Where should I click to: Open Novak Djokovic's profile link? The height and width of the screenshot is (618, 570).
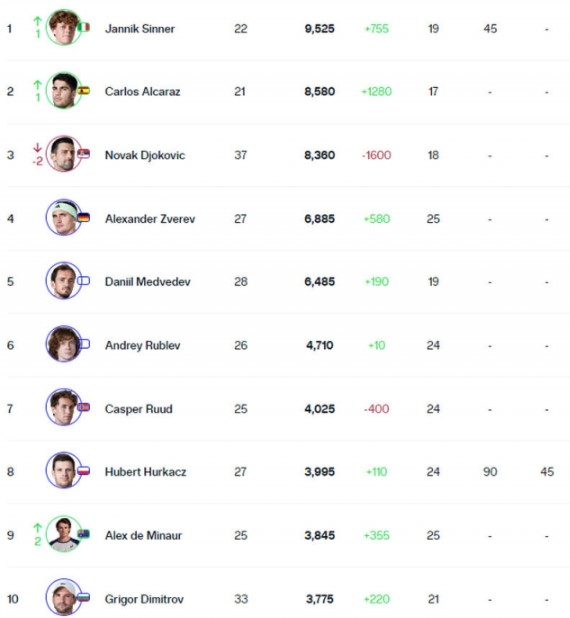coord(145,155)
